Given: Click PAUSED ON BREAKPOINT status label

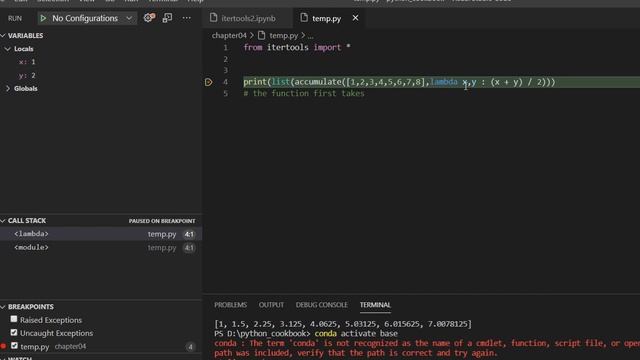Looking at the screenshot, I should tap(162, 221).
